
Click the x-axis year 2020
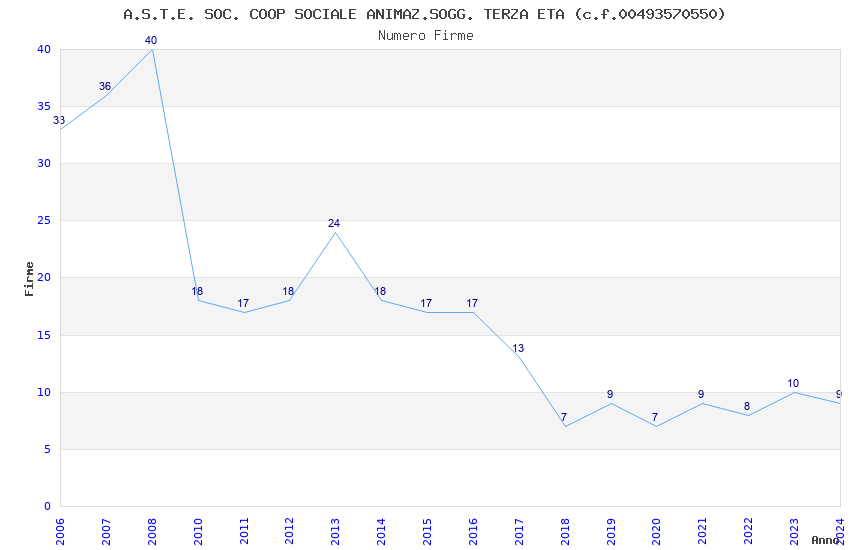tap(656, 531)
